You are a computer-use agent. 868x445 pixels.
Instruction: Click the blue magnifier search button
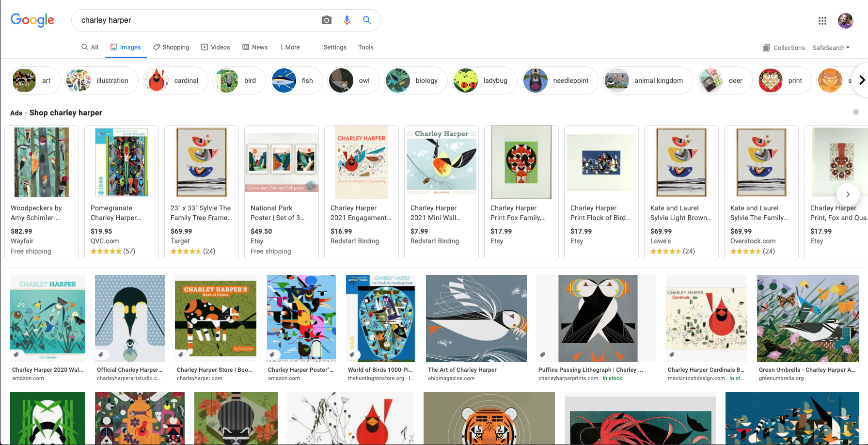(x=367, y=20)
